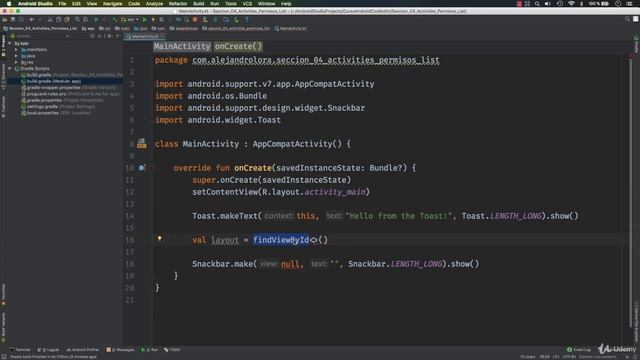Click the Apple logo menu

coord(9,3)
